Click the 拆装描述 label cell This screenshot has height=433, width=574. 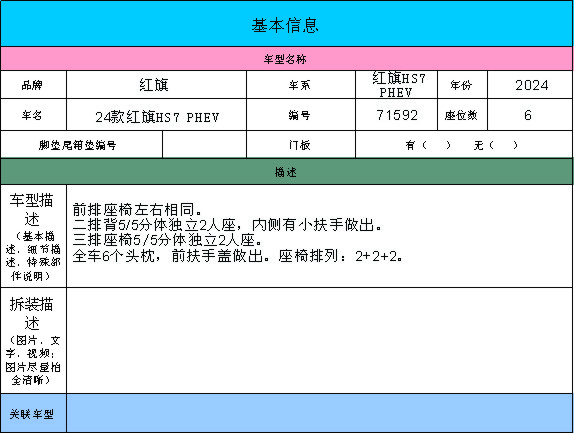tap(33, 341)
